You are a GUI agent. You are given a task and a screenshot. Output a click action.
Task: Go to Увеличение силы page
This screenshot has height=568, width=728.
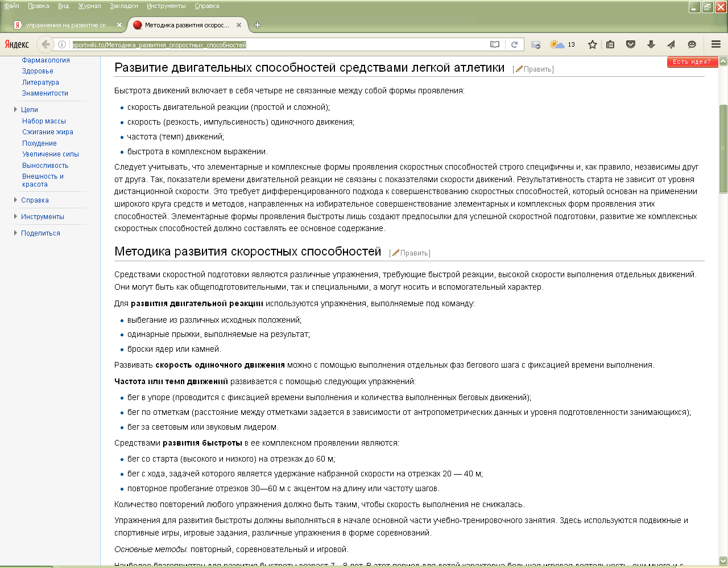(x=51, y=154)
